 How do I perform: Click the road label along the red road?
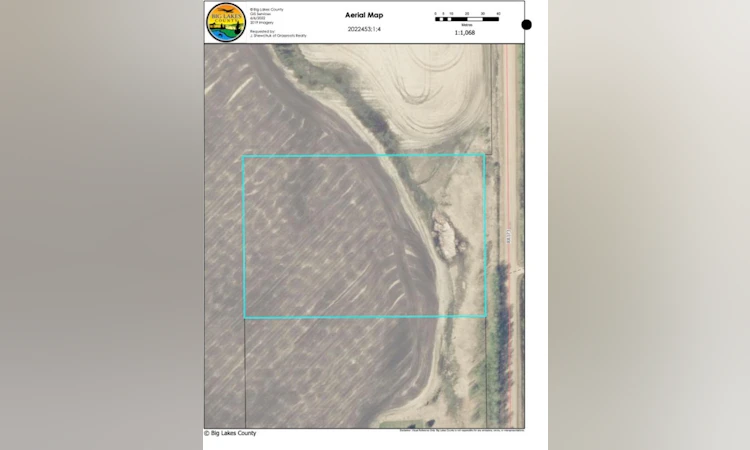[508, 235]
